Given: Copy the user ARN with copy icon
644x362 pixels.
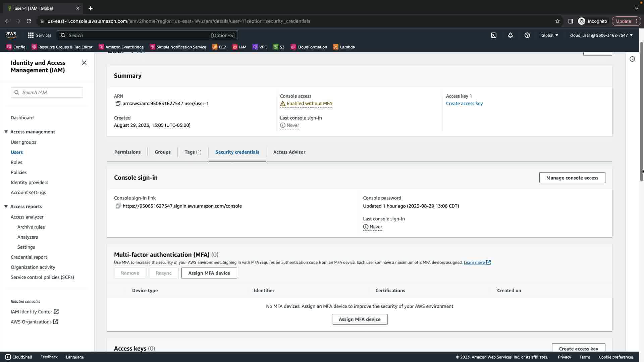Looking at the screenshot, I should click(x=118, y=104).
